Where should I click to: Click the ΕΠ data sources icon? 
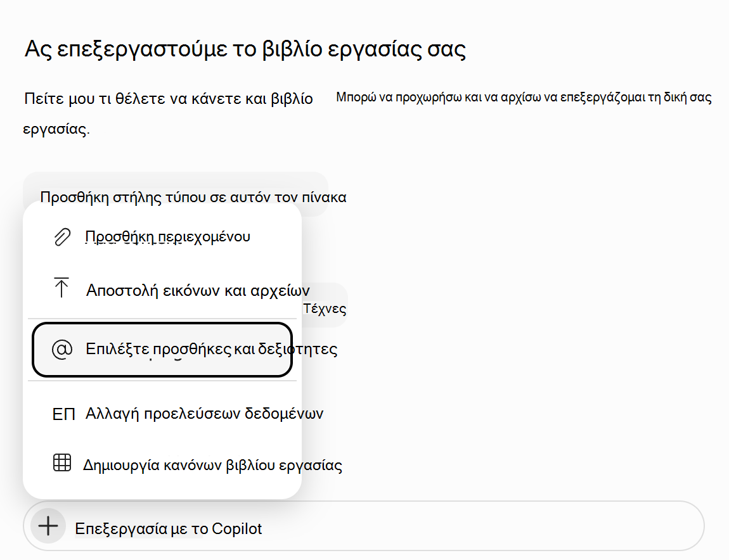point(63,414)
